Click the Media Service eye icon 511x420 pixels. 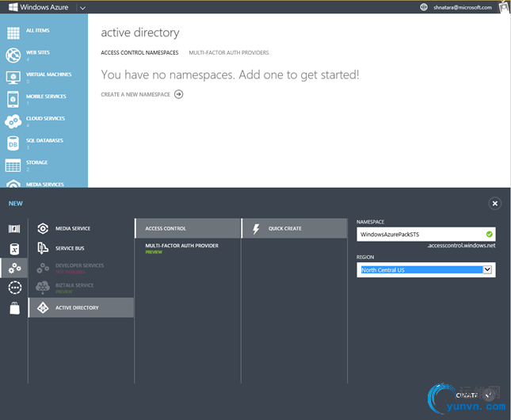(43, 228)
